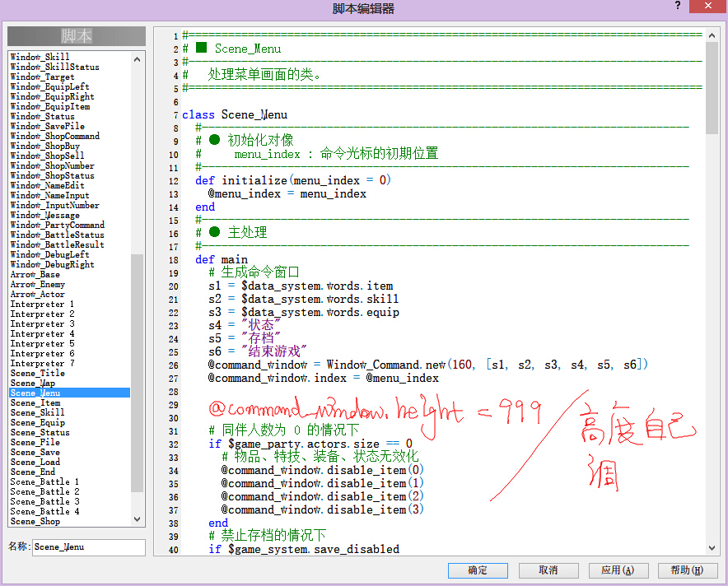Image resolution: width=728 pixels, height=586 pixels.
Task: Select Scene_Battle 3 script
Action: [x=45, y=502]
